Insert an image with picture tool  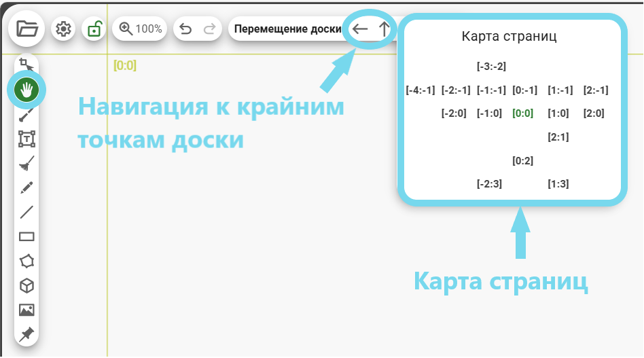26,310
